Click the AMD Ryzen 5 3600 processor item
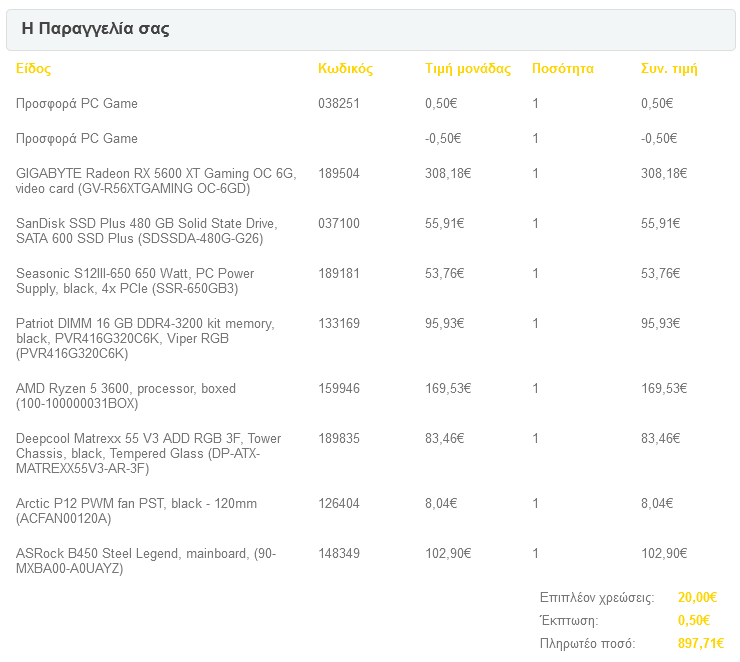This screenshot has width=740, height=662. [x=126, y=396]
